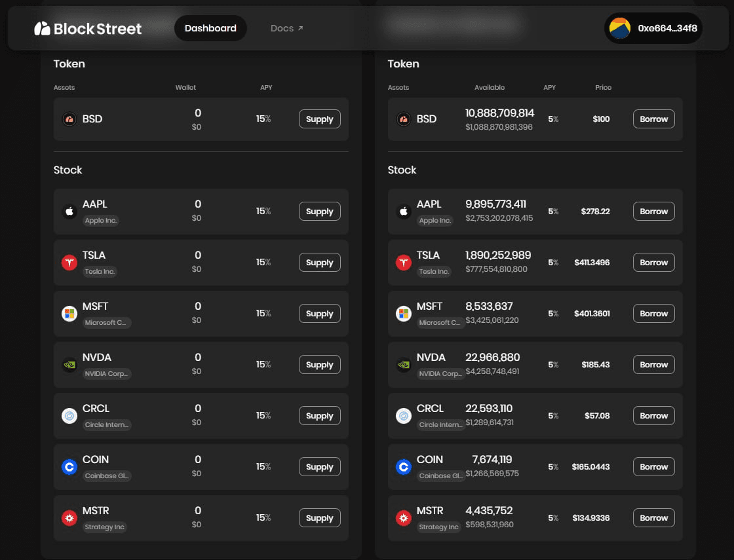Supply MSFT stock
734x560 pixels.
[x=320, y=314]
